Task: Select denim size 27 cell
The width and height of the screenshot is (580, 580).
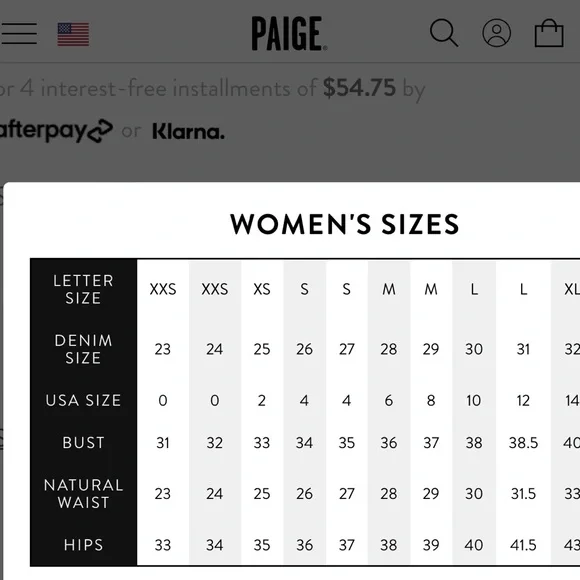Action: (x=347, y=349)
